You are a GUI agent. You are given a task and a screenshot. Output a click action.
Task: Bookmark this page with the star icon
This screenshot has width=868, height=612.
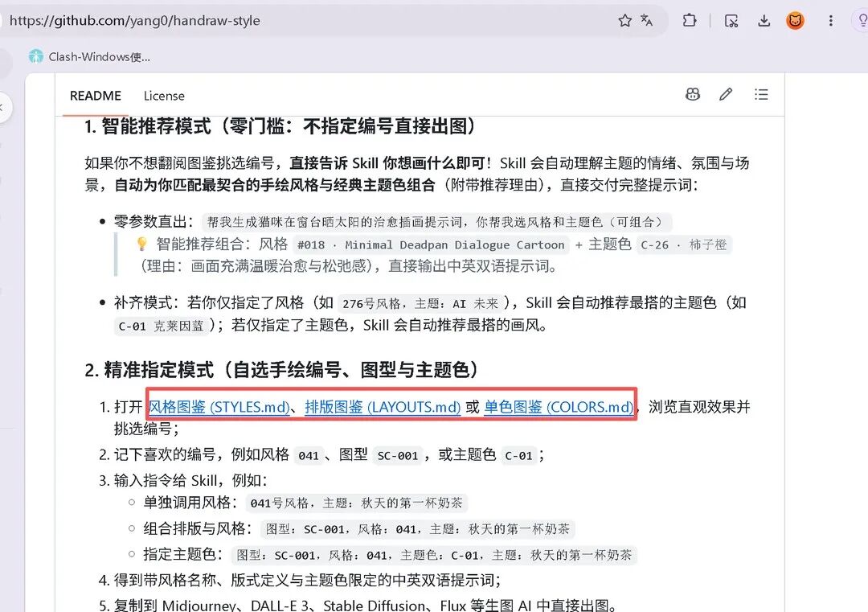(x=625, y=20)
